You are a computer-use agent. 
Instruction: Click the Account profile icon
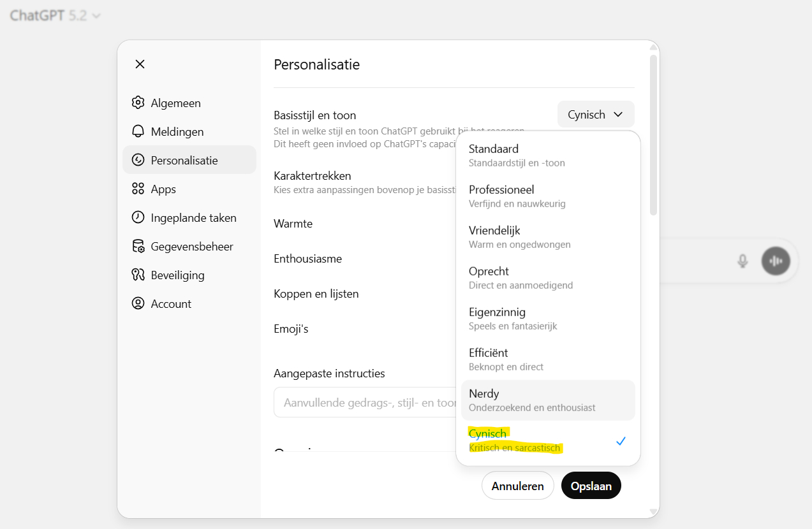coord(138,303)
